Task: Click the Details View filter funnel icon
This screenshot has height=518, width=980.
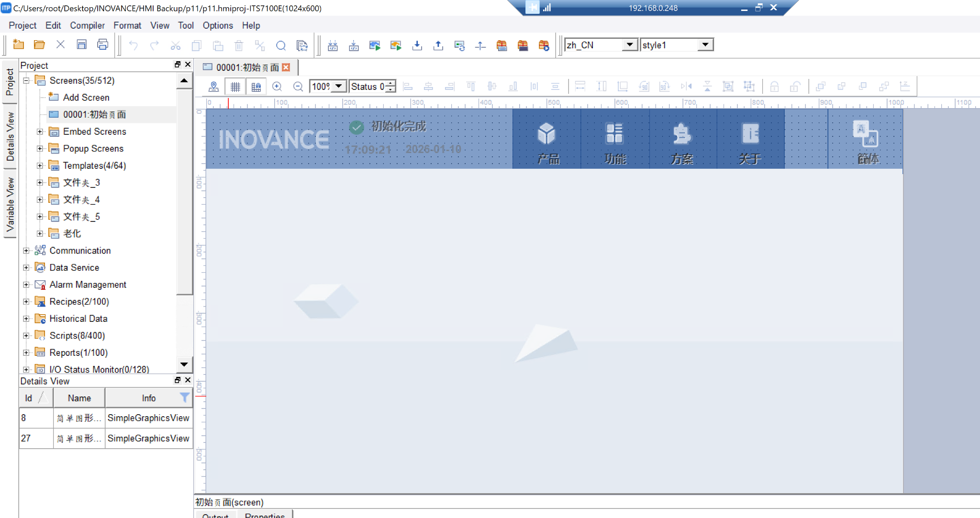Action: [x=184, y=397]
